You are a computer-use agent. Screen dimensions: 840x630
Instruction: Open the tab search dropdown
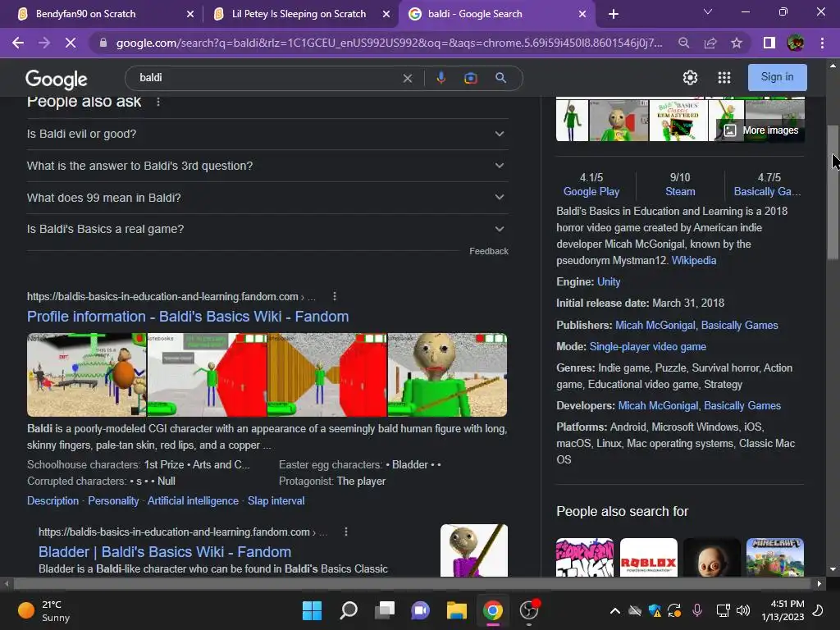point(708,11)
